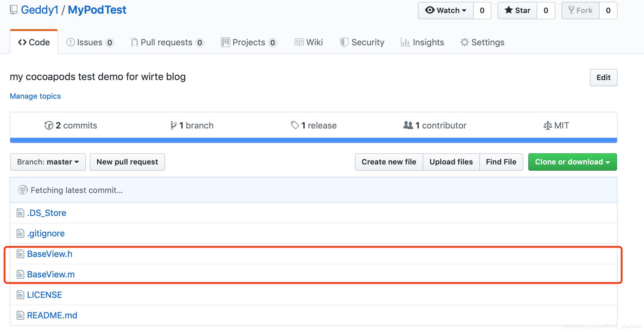
Task: Open the Pull requests tab
Action: [167, 42]
